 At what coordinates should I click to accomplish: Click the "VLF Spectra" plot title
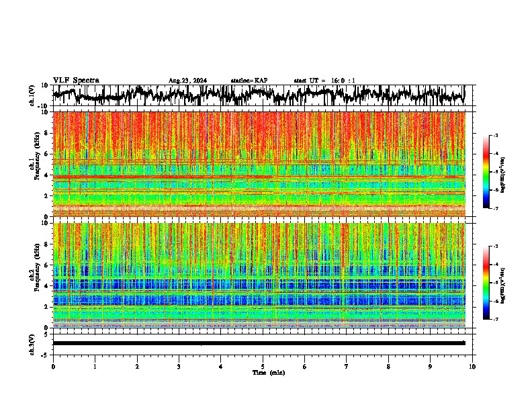click(76, 81)
